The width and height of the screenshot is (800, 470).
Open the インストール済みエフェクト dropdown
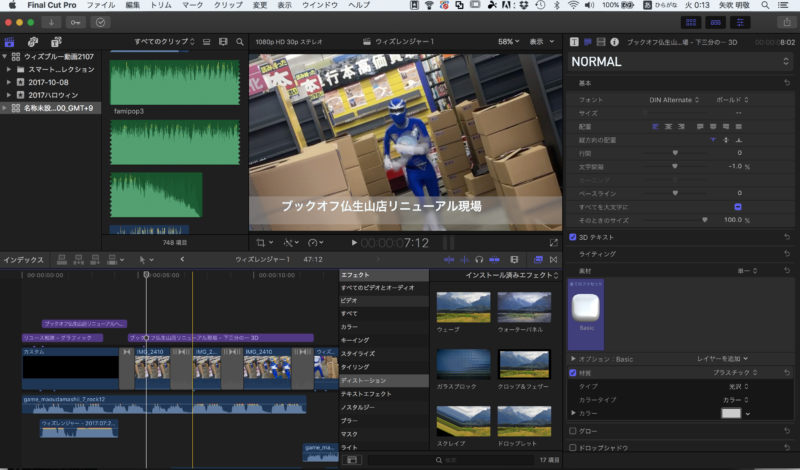pos(512,276)
